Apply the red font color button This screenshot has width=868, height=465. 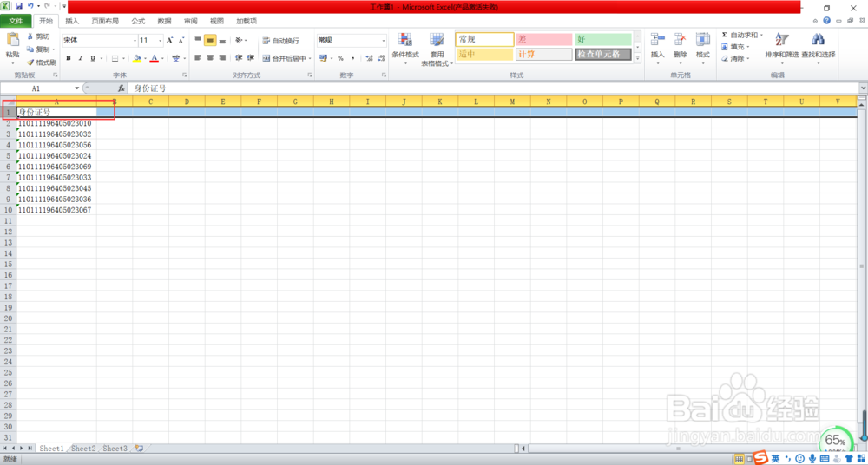(155, 58)
